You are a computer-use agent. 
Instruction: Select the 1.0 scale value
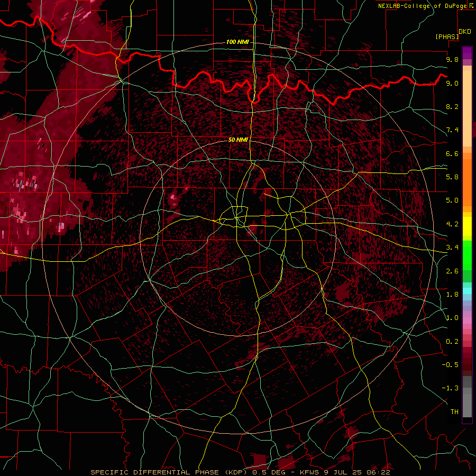[x=452, y=318]
